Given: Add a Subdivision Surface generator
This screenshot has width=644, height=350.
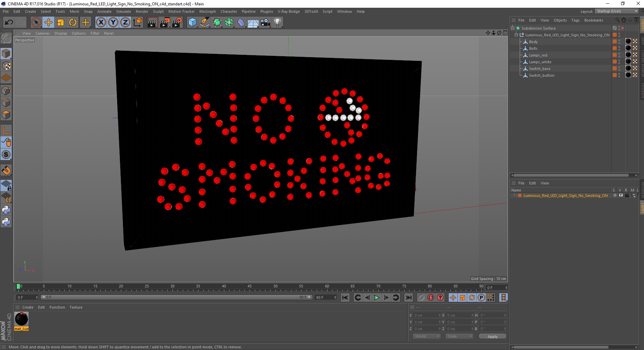Looking at the screenshot, I should 217,23.
